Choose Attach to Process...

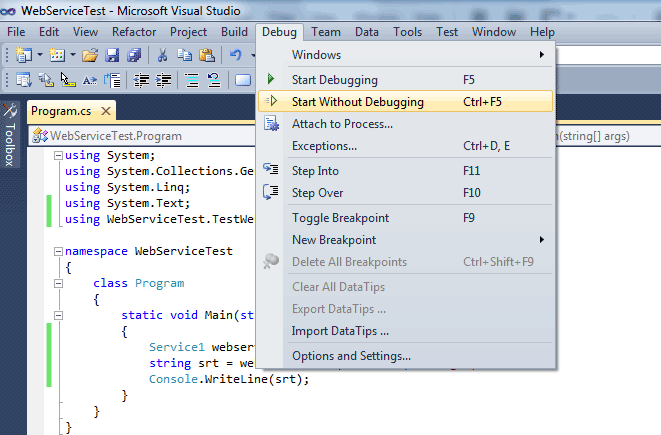pos(406,124)
